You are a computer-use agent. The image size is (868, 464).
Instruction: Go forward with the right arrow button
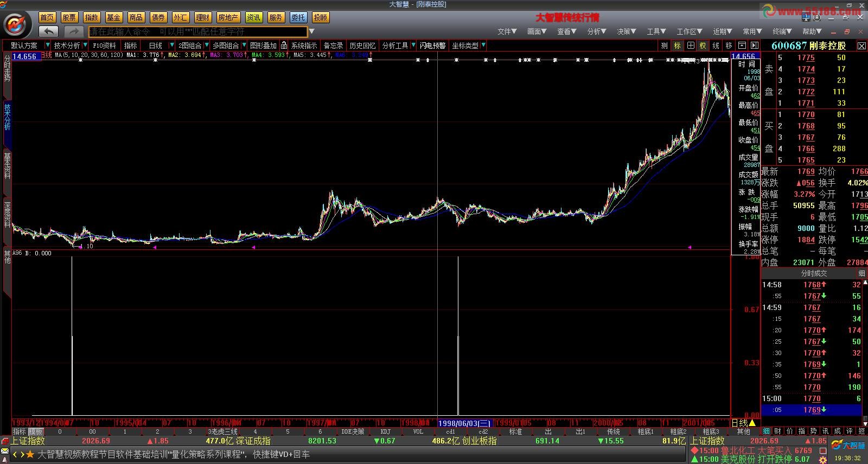(x=74, y=31)
